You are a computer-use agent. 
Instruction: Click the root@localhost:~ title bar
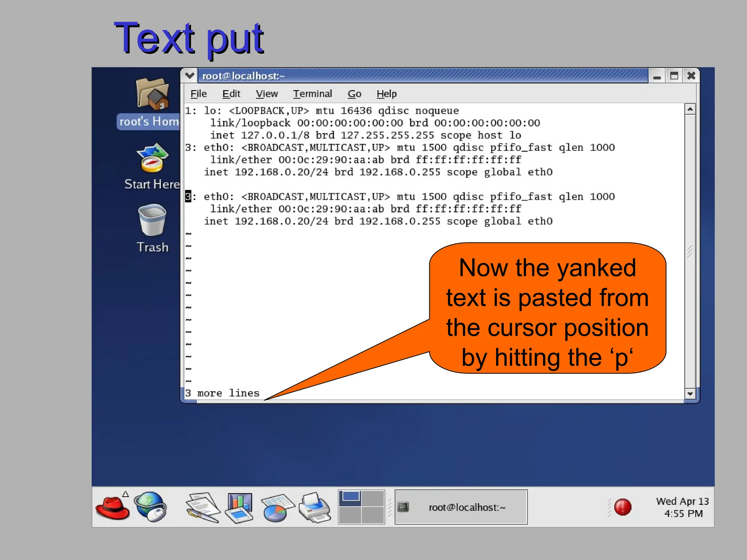[423, 76]
